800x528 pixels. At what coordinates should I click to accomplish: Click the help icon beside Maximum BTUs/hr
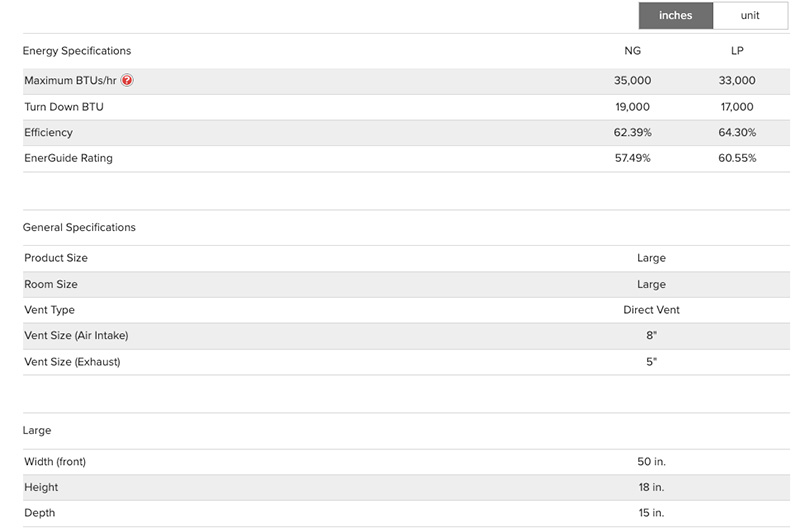[127, 81]
